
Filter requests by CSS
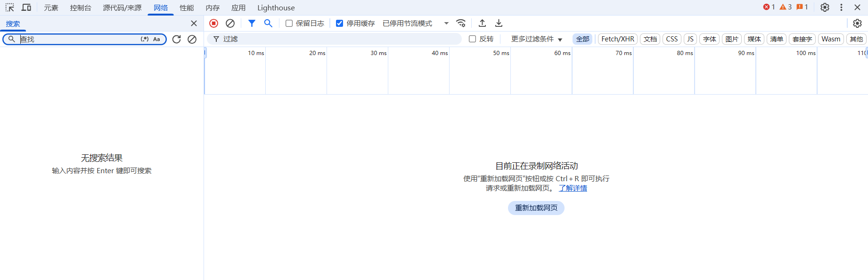672,39
